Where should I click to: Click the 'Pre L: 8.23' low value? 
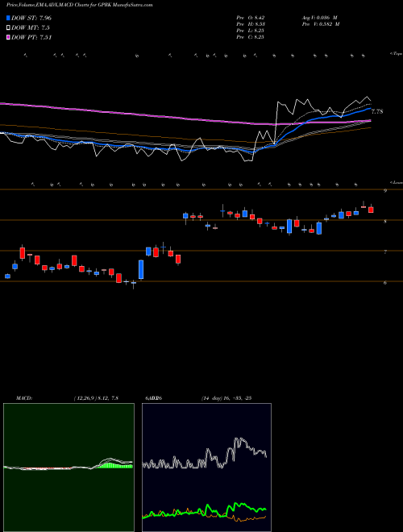pos(250,31)
